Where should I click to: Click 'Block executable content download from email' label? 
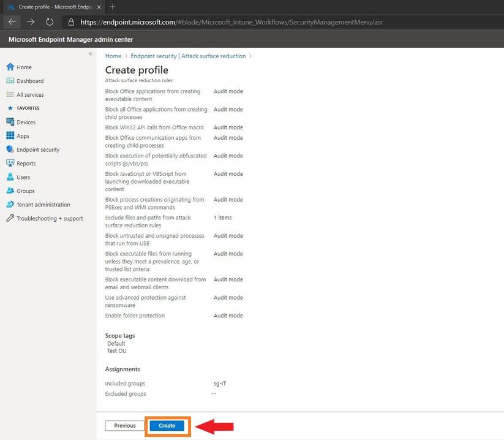[156, 283]
